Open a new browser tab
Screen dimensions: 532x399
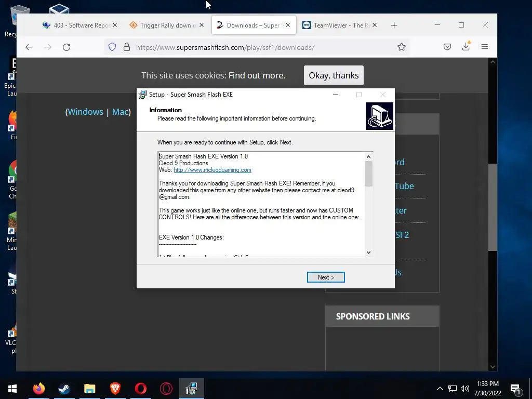(x=394, y=25)
